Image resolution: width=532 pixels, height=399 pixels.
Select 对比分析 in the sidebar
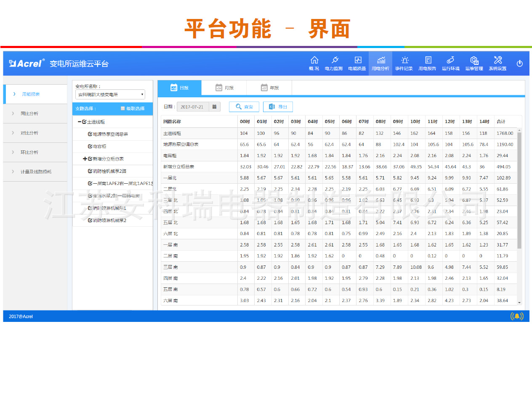35,133
